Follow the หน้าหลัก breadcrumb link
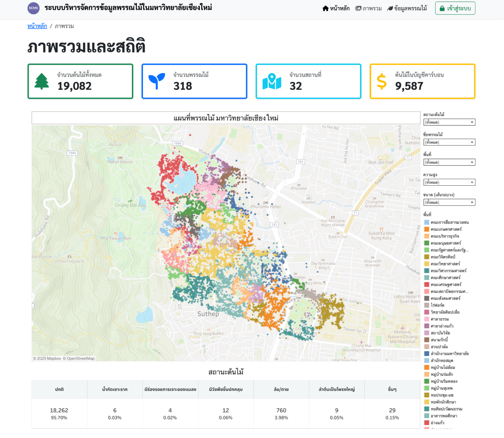Screen dimensions: 504x438 (37, 26)
